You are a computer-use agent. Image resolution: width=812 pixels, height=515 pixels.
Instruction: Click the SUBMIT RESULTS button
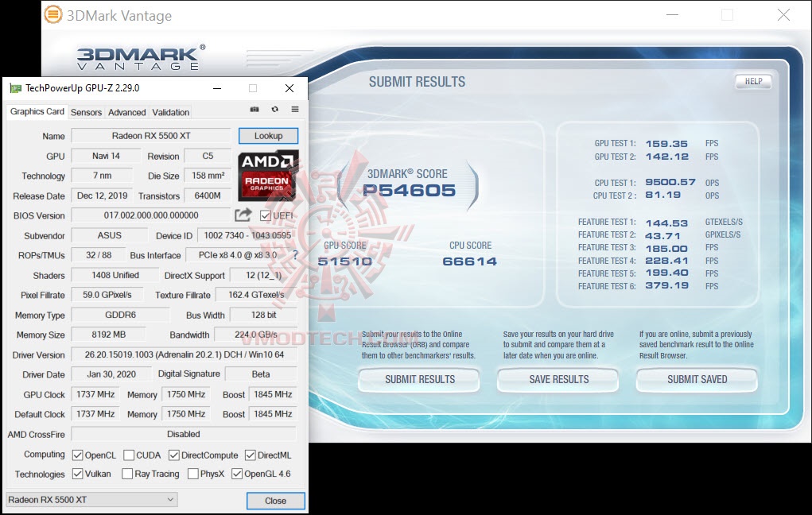point(419,379)
